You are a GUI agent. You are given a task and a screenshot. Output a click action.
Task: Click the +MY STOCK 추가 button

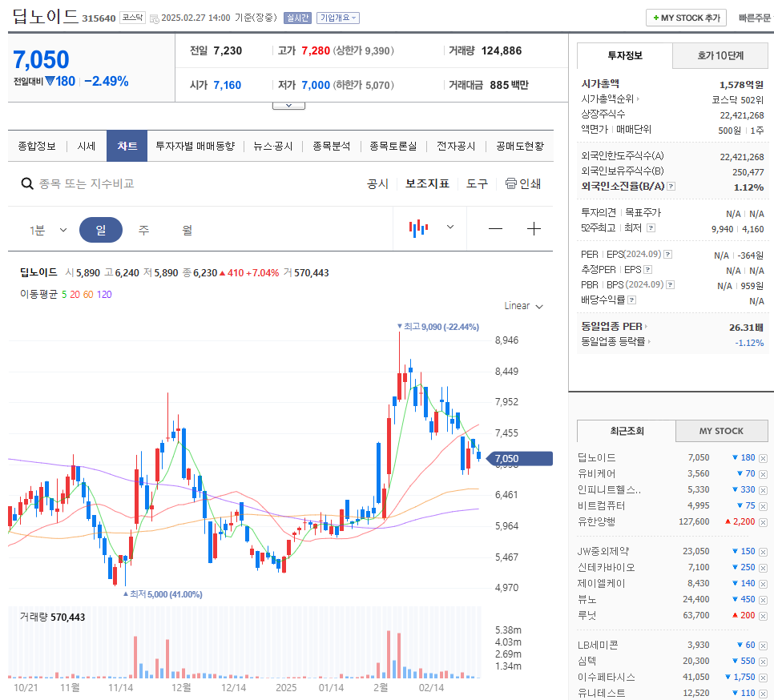pyautogui.click(x=685, y=17)
